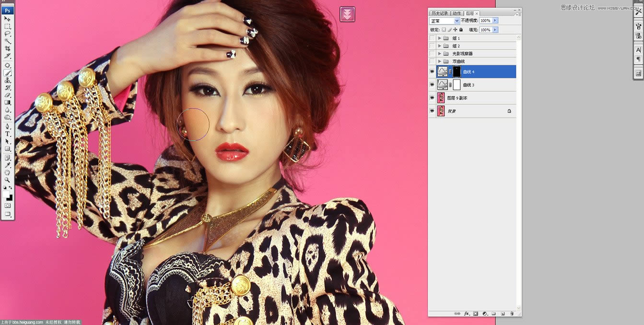Screen dimensions: 644x325
Task: Select the Brush tool
Action: tap(8, 73)
